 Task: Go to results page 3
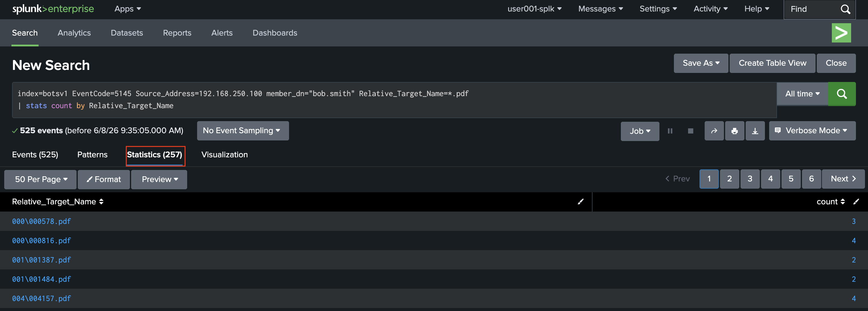[750, 179]
